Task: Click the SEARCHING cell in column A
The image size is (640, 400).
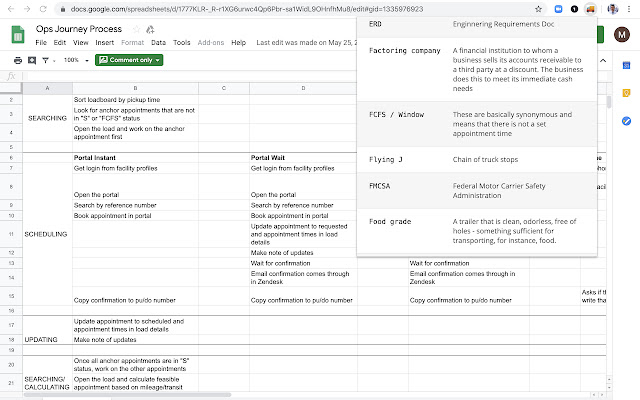Action: pyautogui.click(x=47, y=118)
